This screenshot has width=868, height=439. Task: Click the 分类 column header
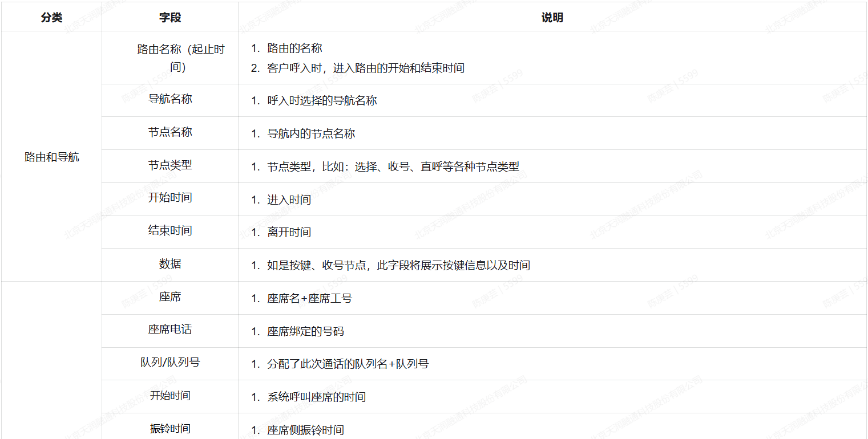51,18
